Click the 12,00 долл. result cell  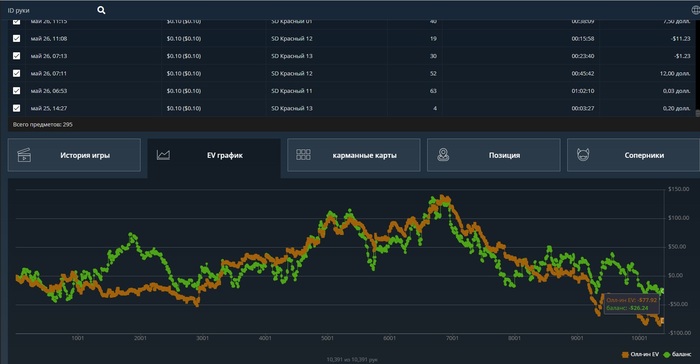(x=675, y=73)
